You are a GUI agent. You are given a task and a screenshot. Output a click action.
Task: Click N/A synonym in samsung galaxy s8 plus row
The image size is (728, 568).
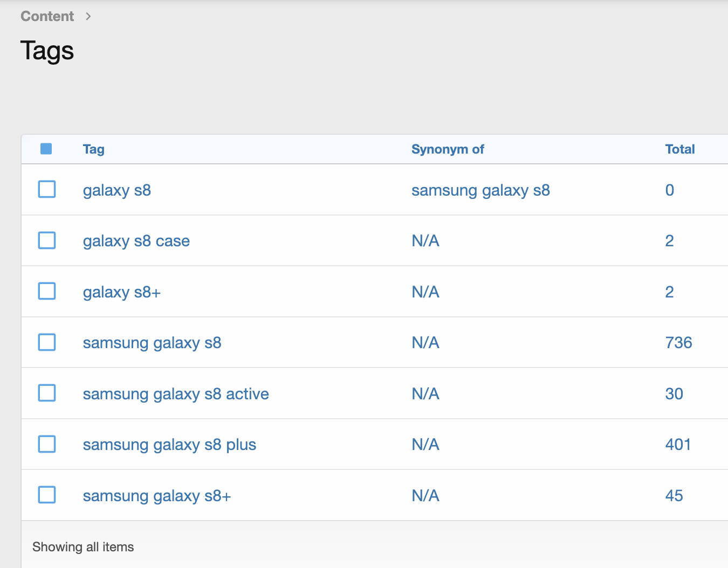(425, 445)
